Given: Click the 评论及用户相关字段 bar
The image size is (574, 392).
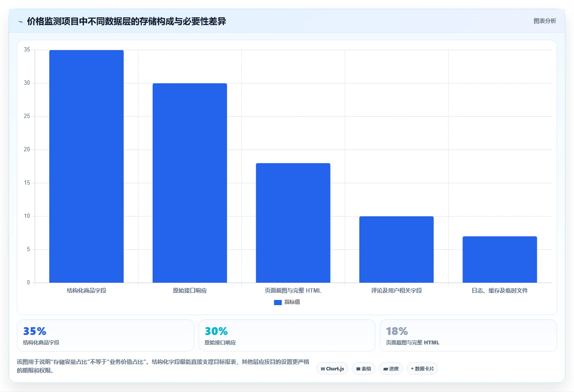Looking at the screenshot, I should [x=397, y=249].
